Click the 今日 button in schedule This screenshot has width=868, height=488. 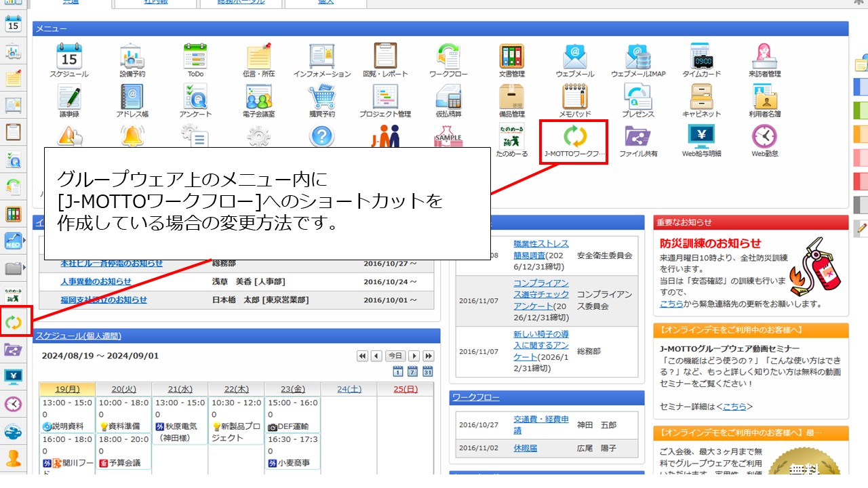click(395, 356)
